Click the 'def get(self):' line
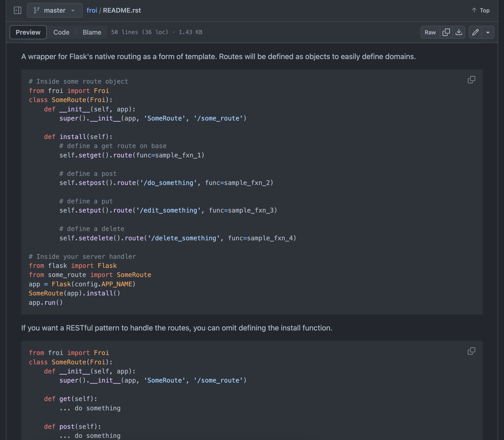Viewport: 504px width, 440px height. [x=71, y=399]
